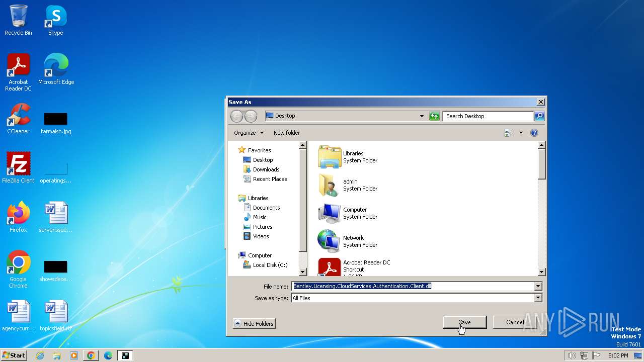Open the Pictures library

(258, 227)
